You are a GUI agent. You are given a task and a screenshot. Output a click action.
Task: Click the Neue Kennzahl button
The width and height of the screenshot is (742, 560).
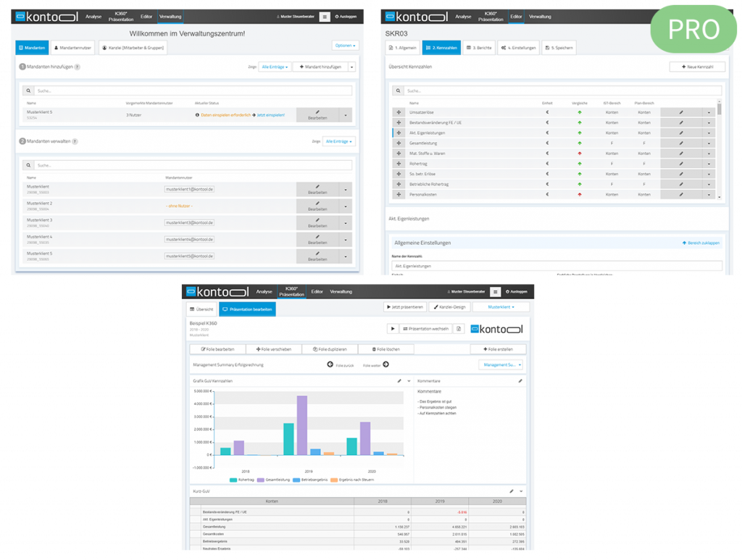coord(697,67)
